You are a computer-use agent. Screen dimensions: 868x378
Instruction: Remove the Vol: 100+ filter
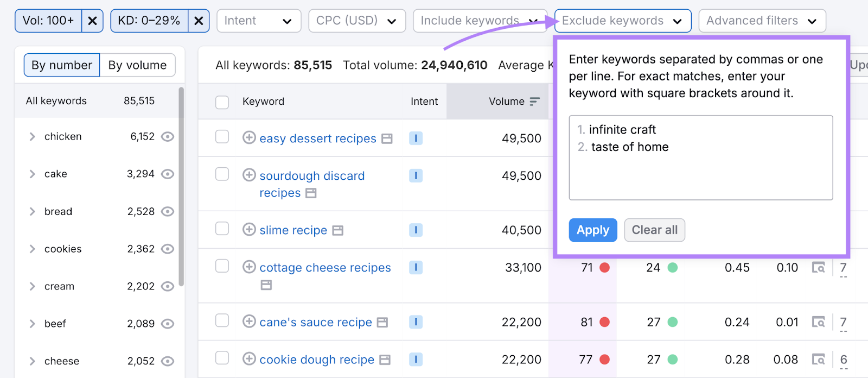(92, 21)
